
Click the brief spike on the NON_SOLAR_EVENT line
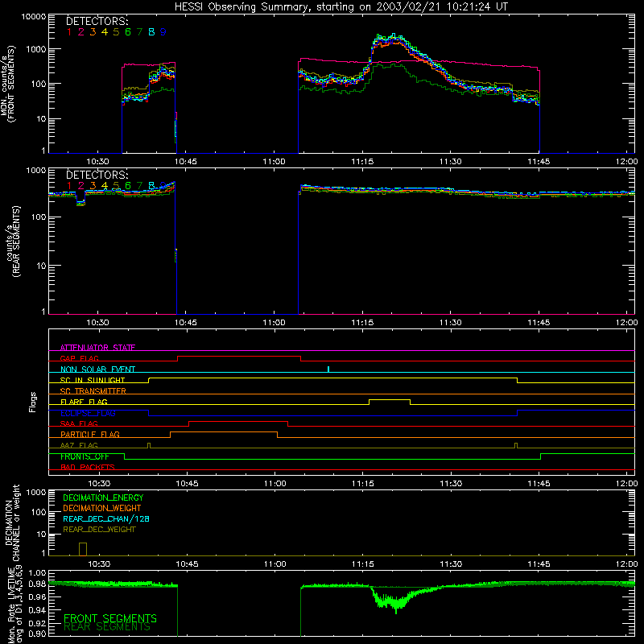coord(328,369)
